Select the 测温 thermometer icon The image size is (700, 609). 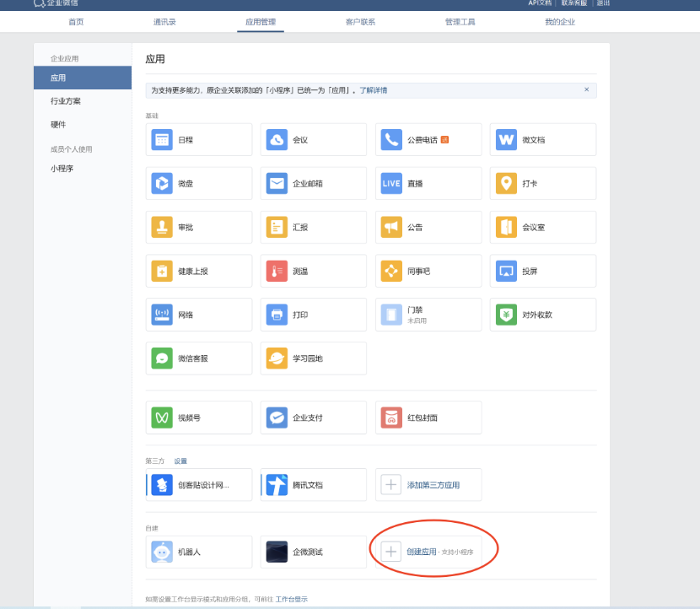point(277,272)
